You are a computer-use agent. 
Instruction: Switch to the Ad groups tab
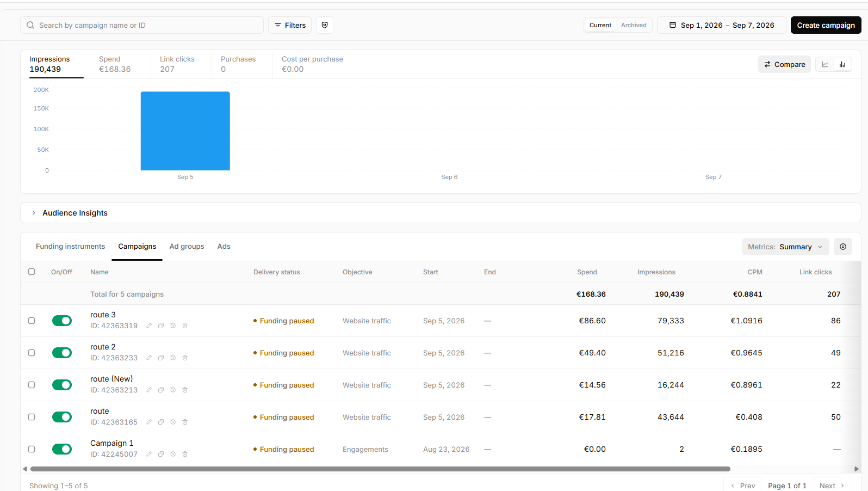(187, 247)
